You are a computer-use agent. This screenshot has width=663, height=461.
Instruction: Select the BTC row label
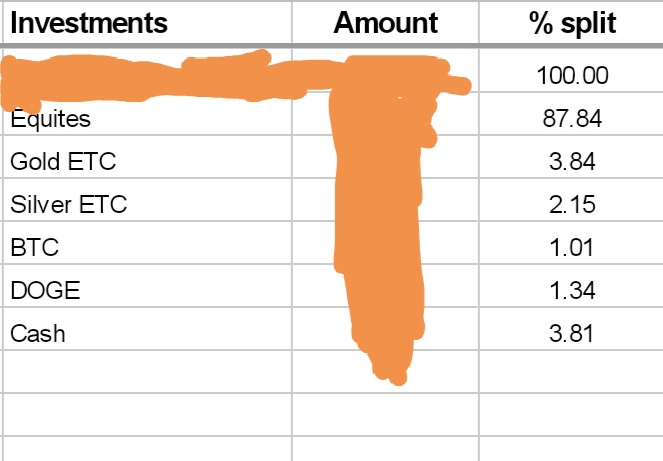pyautogui.click(x=147, y=243)
